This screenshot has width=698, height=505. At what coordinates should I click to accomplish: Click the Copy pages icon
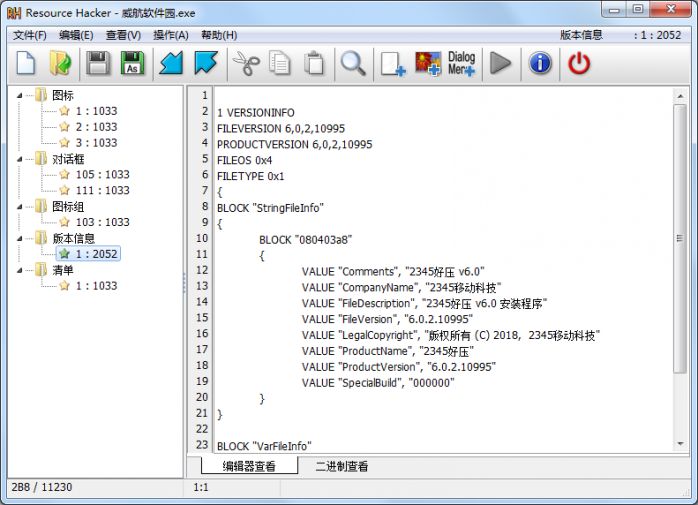pos(280,63)
